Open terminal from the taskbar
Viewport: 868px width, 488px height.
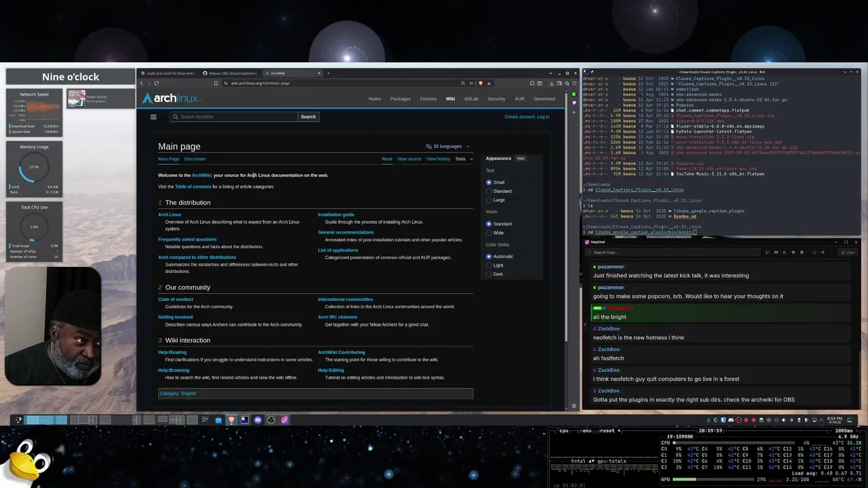[x=244, y=420]
